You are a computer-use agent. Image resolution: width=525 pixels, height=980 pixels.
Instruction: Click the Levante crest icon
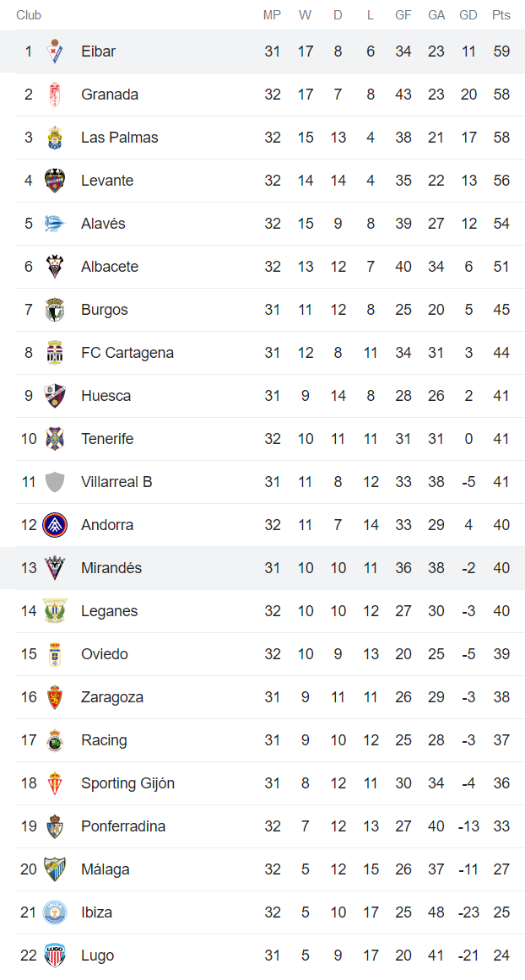tap(53, 181)
